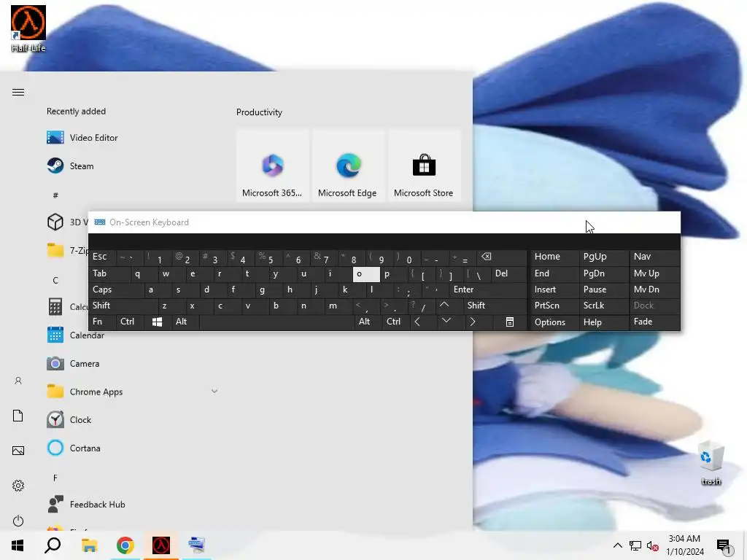Open the trash recycle bin icon

711,463
